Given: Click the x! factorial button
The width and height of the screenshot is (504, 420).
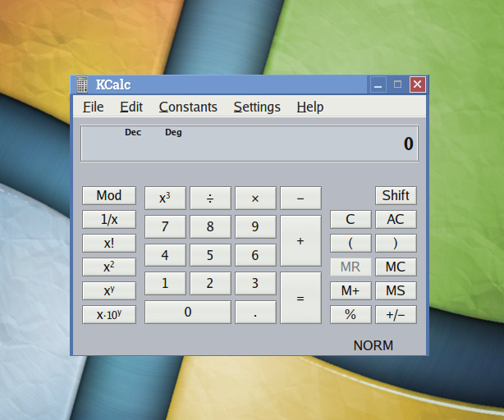Looking at the screenshot, I should point(109,243).
